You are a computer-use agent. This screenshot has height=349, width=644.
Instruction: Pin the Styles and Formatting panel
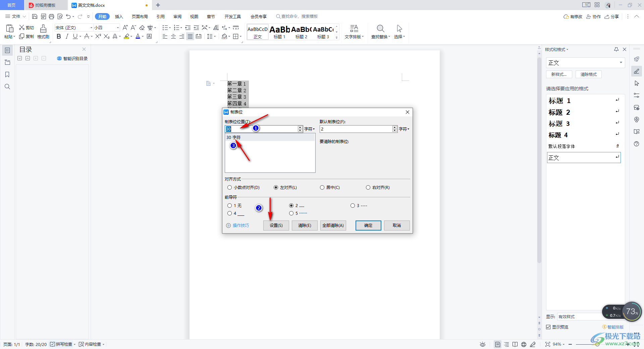616,49
